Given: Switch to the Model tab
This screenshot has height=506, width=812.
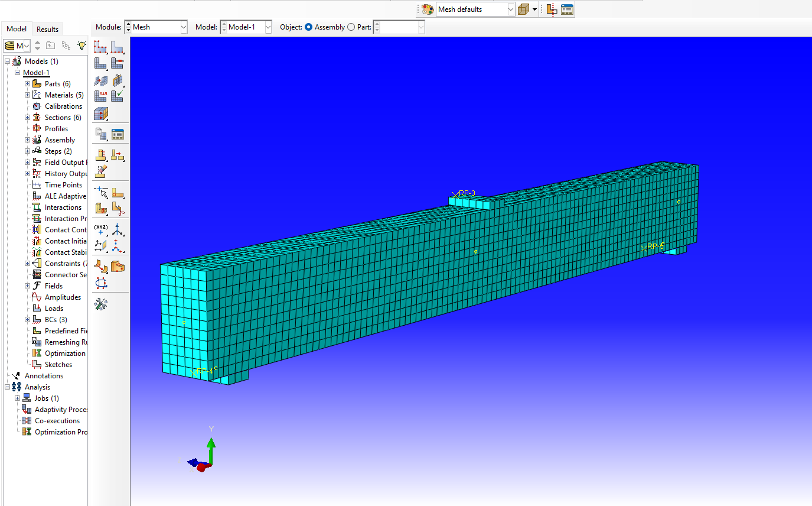Looking at the screenshot, I should click(x=17, y=29).
